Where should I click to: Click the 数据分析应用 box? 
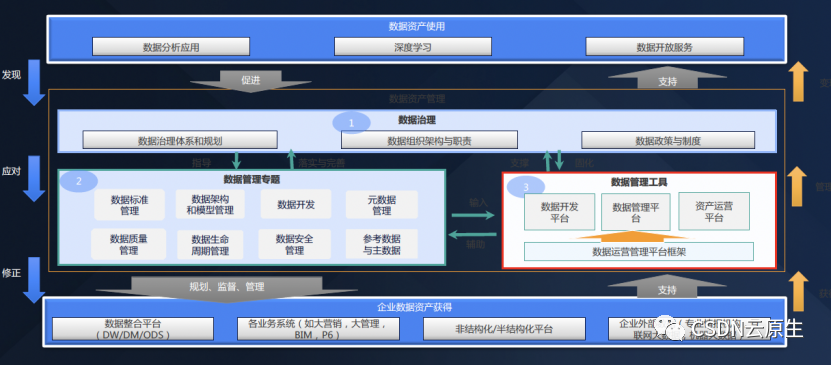(x=171, y=47)
